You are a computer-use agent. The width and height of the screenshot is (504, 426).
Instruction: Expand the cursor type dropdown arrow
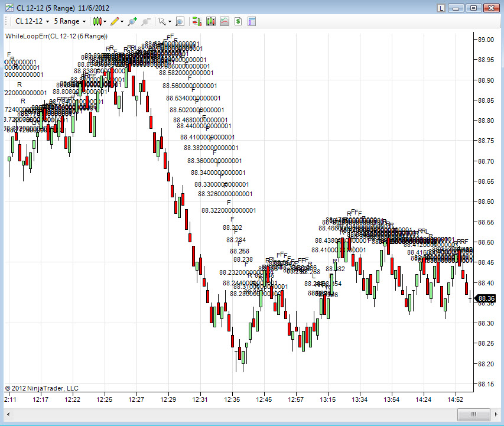click(170, 22)
